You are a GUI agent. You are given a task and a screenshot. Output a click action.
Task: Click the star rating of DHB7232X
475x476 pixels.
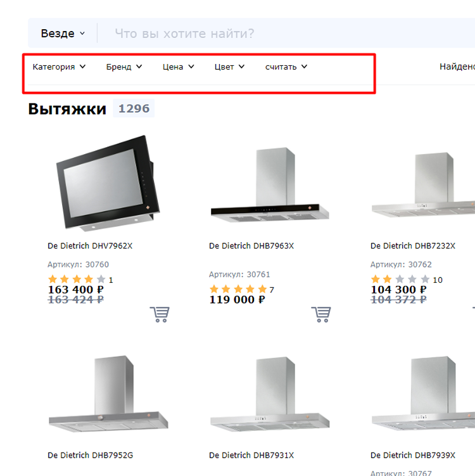(400, 279)
